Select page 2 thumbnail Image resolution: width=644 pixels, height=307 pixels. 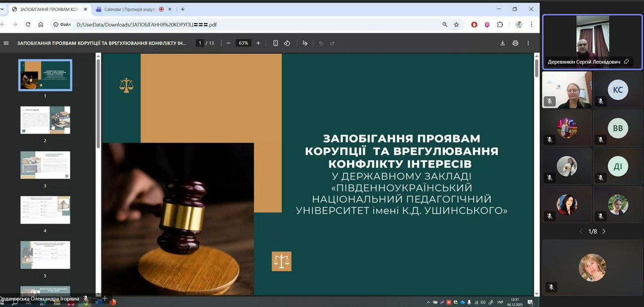[45, 120]
